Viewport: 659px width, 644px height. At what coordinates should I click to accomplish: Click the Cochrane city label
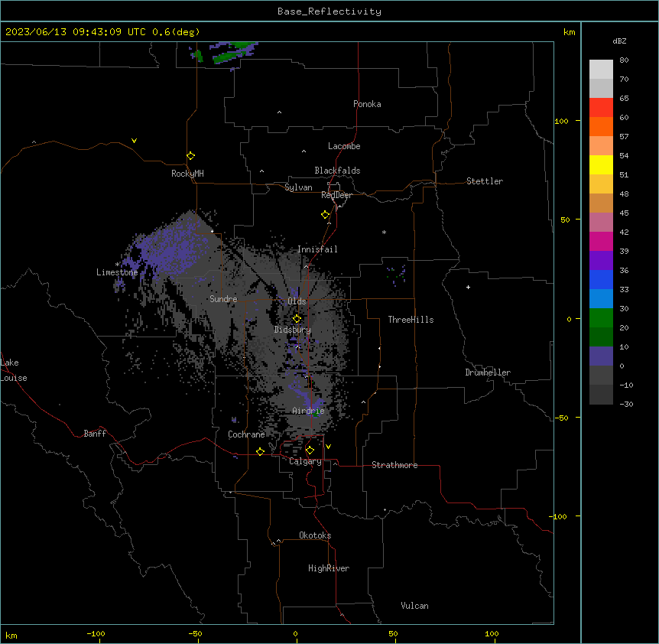coord(246,434)
